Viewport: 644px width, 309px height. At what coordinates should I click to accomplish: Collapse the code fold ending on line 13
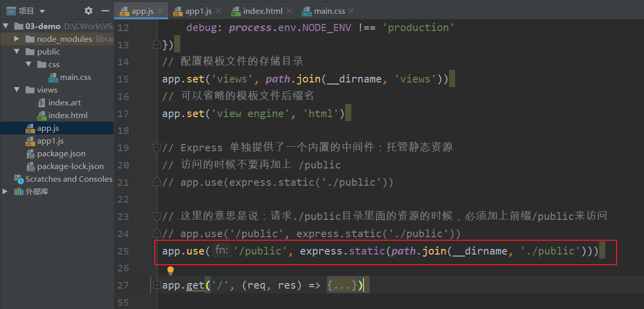click(x=157, y=45)
